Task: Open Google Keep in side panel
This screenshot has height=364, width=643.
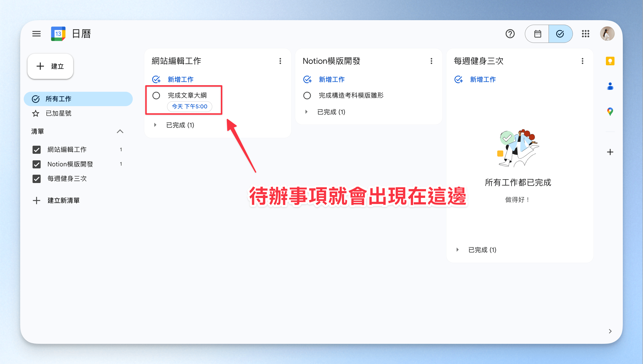Action: click(x=610, y=61)
